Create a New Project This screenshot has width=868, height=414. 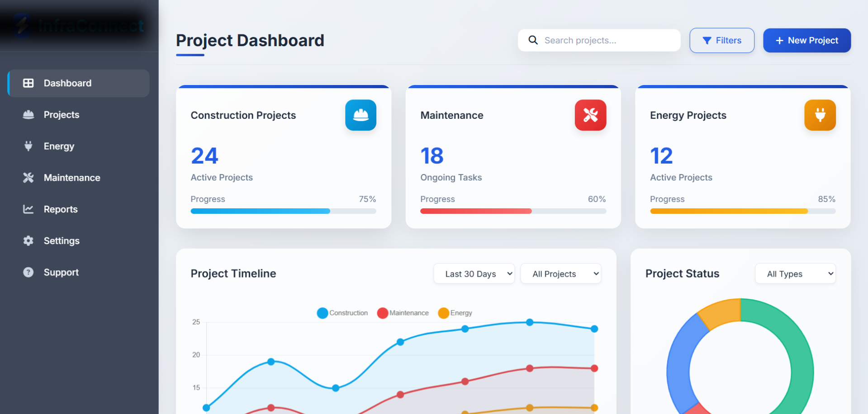click(x=807, y=40)
